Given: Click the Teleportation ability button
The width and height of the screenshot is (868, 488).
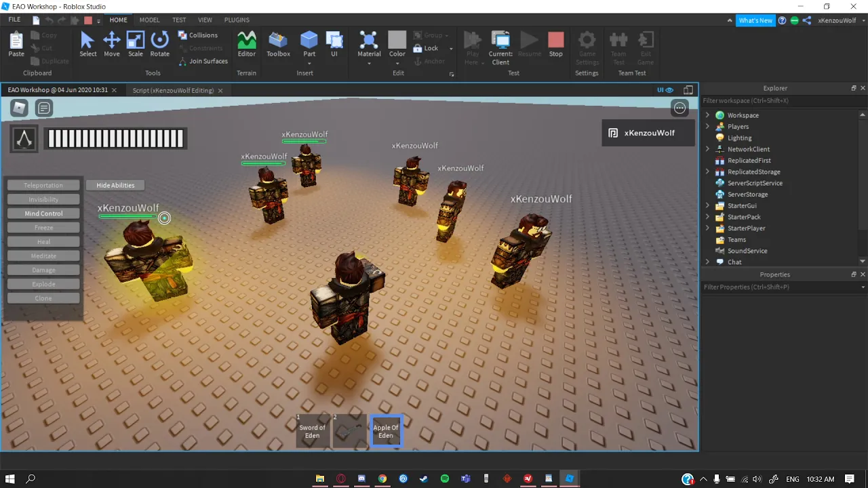Looking at the screenshot, I should tap(43, 185).
